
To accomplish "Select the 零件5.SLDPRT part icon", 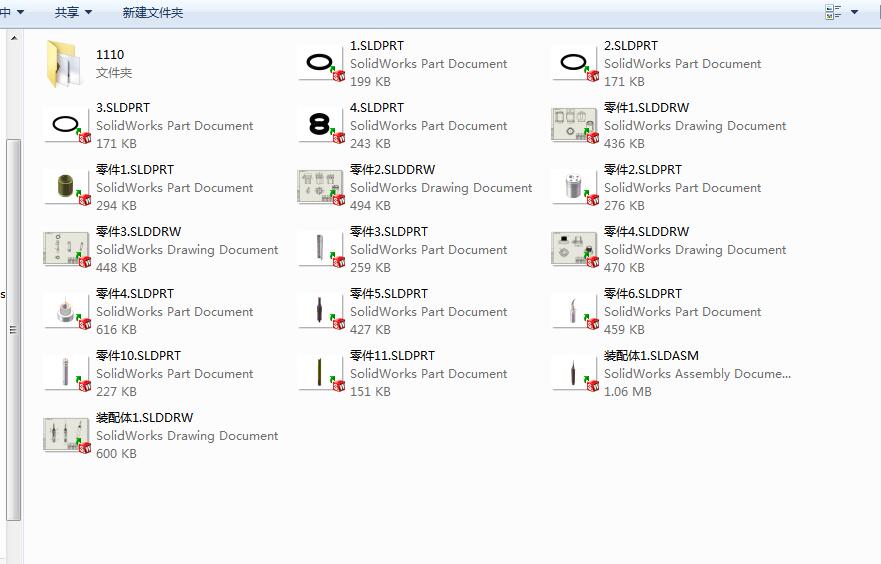I will point(320,311).
